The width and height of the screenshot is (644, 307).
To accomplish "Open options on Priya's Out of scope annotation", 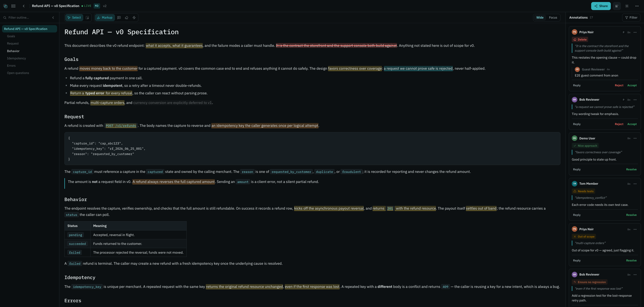I will tap(635, 229).
